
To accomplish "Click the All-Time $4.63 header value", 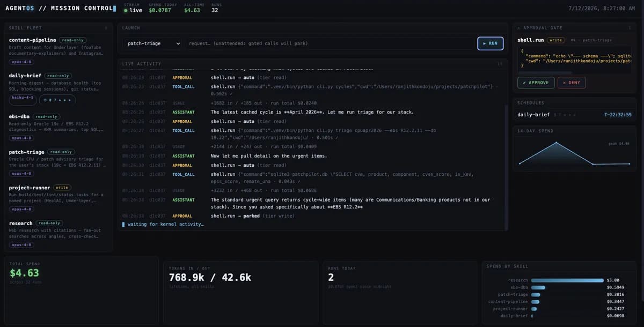I will 192,10.
